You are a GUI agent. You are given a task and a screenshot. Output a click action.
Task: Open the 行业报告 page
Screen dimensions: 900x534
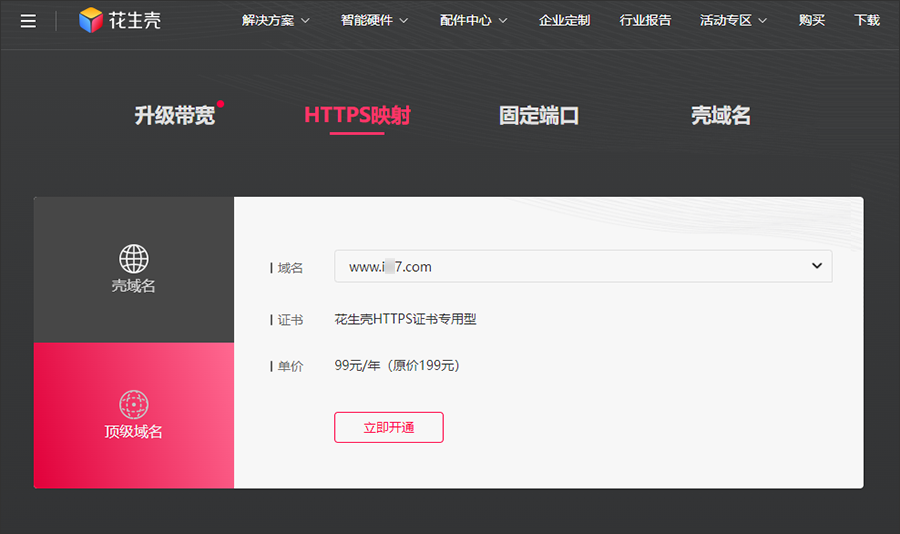645,21
